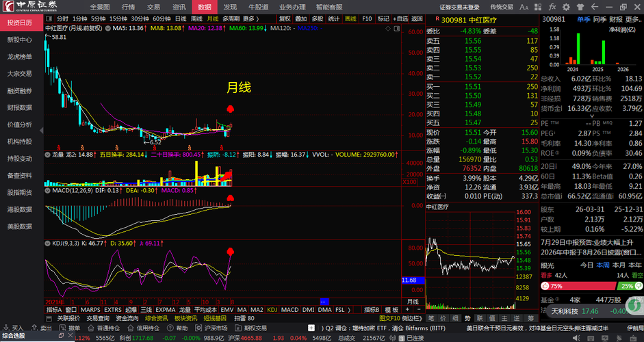
Task: Toggle 统计 statistics mode
Action: click(x=333, y=19)
